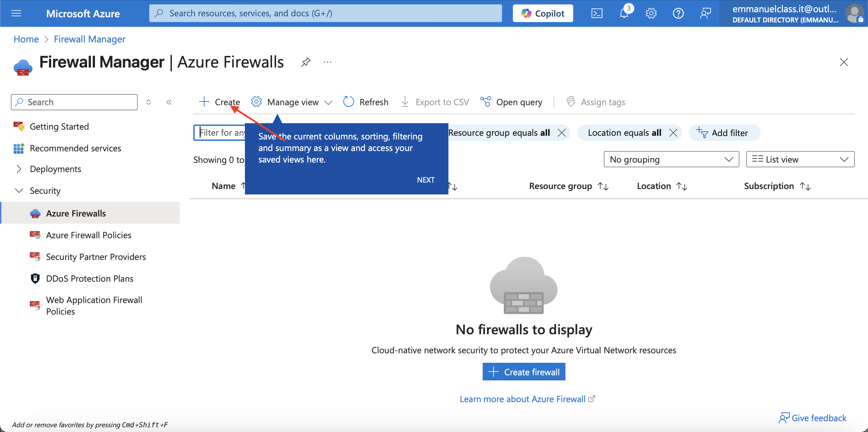Remove the Location equals all filter
Image resolution: width=868 pixels, height=432 pixels.
[x=673, y=133]
